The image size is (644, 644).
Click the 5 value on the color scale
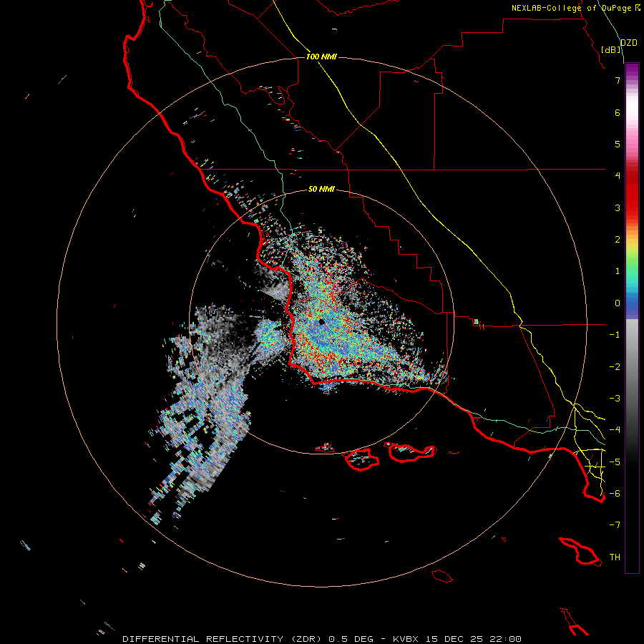[618, 144]
